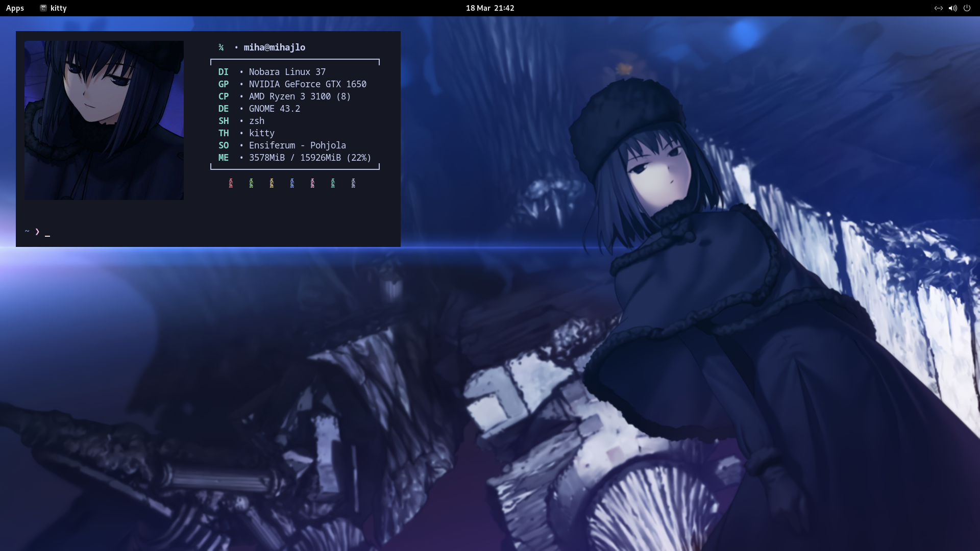Click the teal color glyph
This screenshot has height=551, width=980.
pos(333,183)
